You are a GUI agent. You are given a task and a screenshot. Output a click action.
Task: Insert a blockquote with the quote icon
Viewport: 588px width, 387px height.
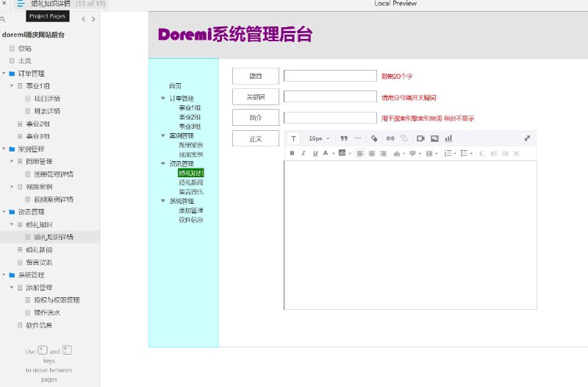[344, 138]
